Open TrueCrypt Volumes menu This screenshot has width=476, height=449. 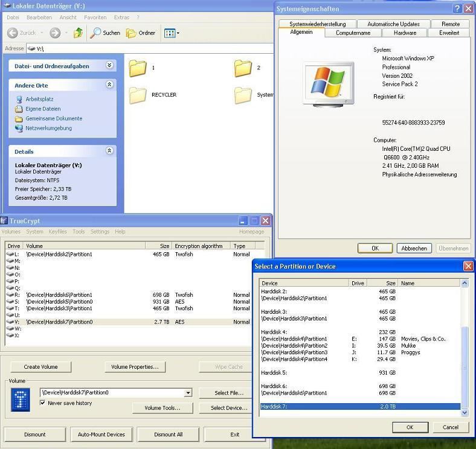pos(11,232)
